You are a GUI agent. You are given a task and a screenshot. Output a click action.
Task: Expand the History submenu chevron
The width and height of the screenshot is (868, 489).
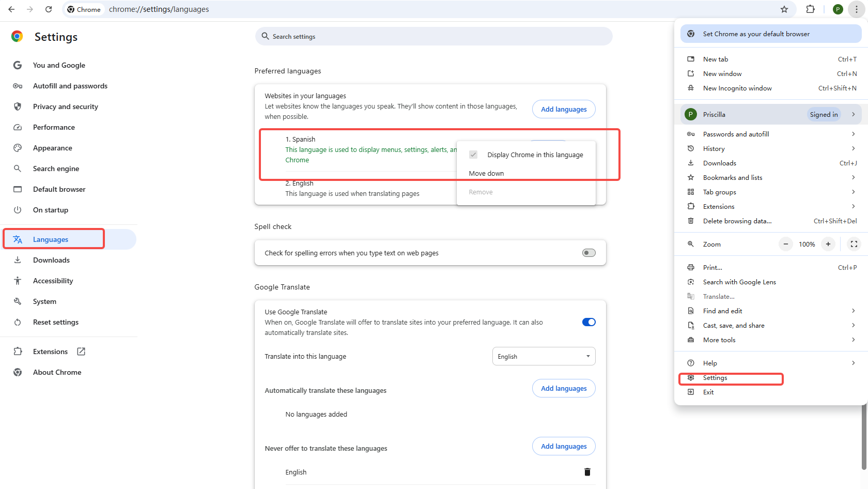(x=853, y=148)
